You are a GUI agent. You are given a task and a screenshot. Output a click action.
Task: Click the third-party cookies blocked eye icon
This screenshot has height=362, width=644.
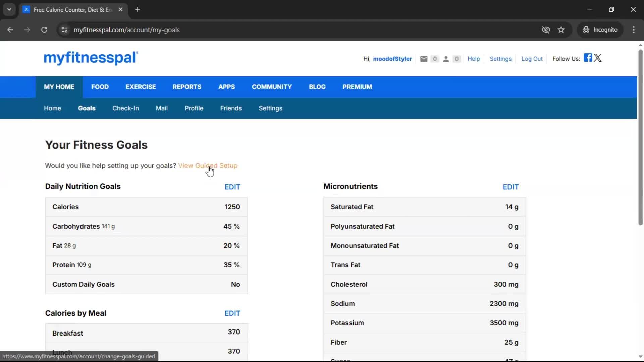coord(546,30)
